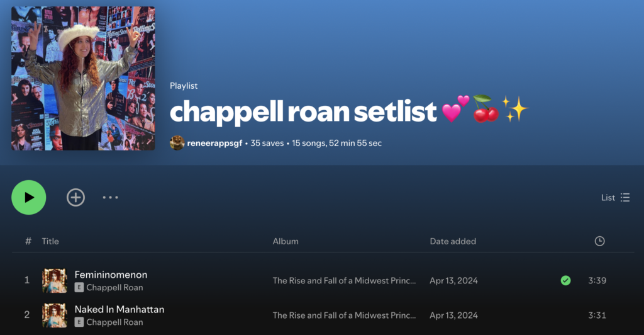The height and width of the screenshot is (335, 644).
Task: Open Chappell Roan artist under Naked In Manhattan
Action: click(114, 322)
